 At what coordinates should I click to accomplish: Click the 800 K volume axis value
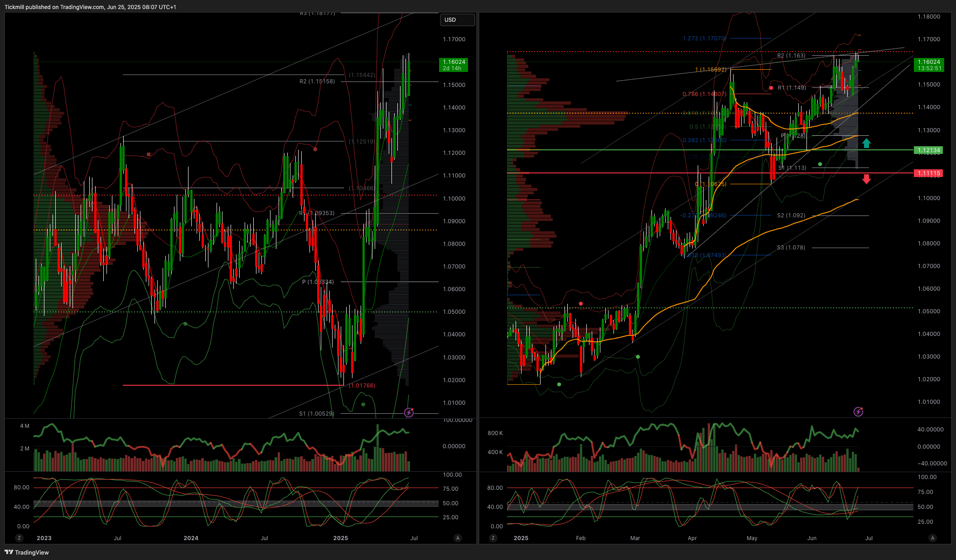point(495,433)
